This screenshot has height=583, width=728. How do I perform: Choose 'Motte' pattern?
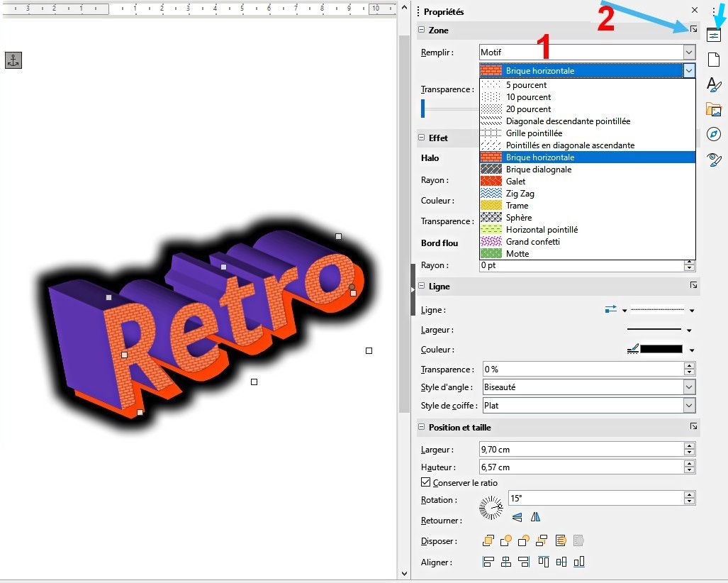click(x=588, y=254)
